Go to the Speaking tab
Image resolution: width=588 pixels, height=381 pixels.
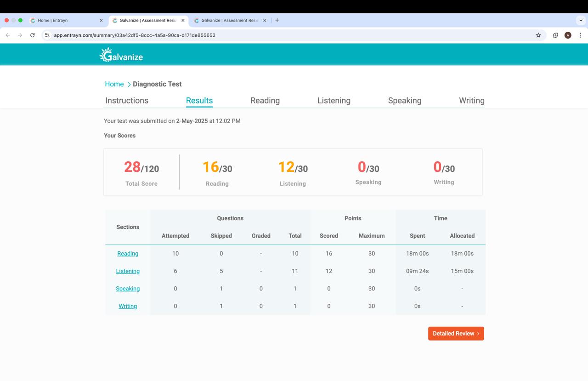point(405,101)
